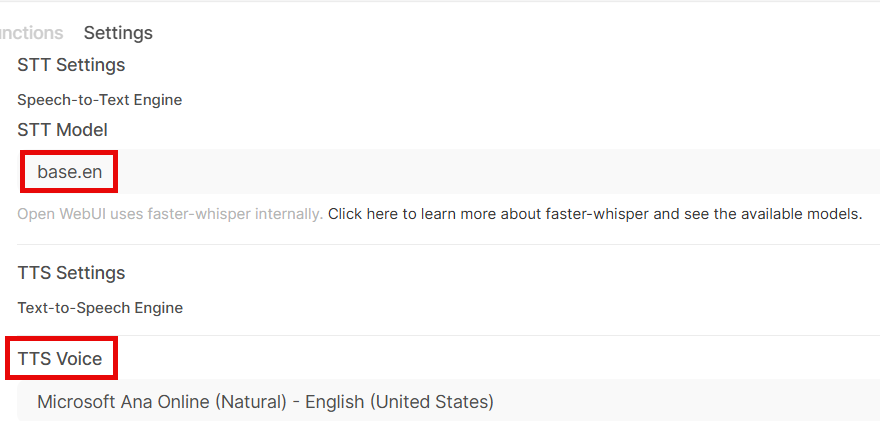The width and height of the screenshot is (880, 421).
Task: Click the TTS Settings section heading
Action: [x=71, y=273]
